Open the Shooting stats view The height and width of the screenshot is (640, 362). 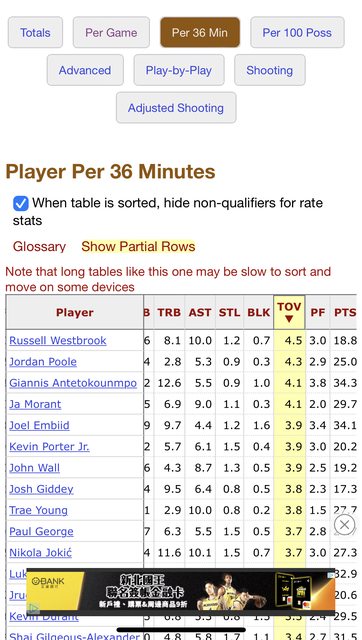pos(269,70)
